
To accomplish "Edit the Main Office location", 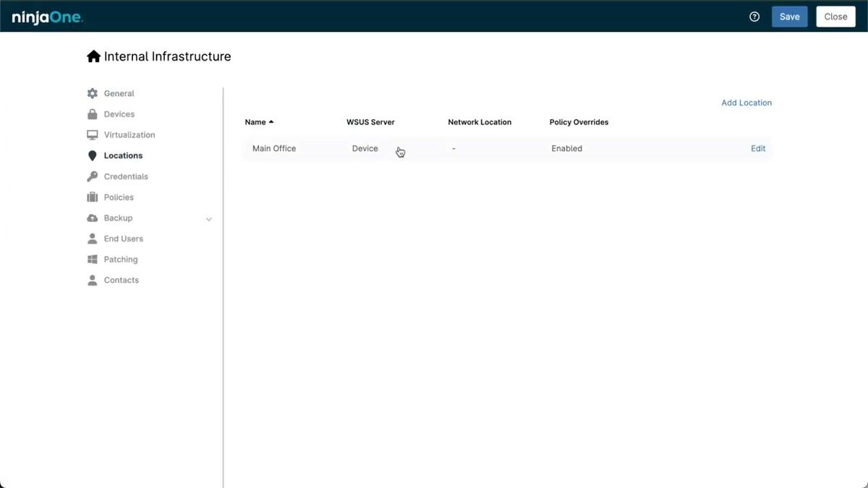I will coord(757,148).
